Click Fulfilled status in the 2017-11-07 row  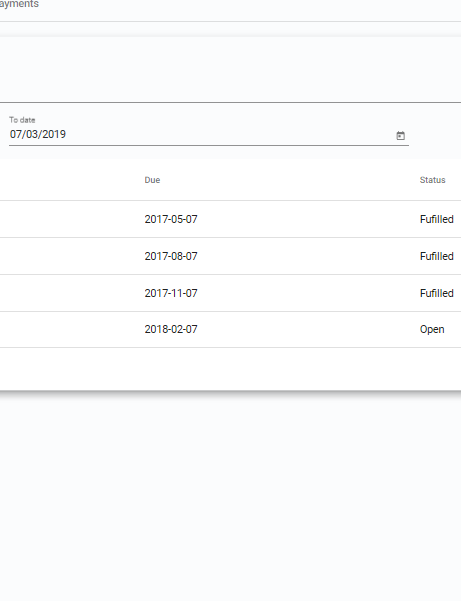click(x=436, y=293)
